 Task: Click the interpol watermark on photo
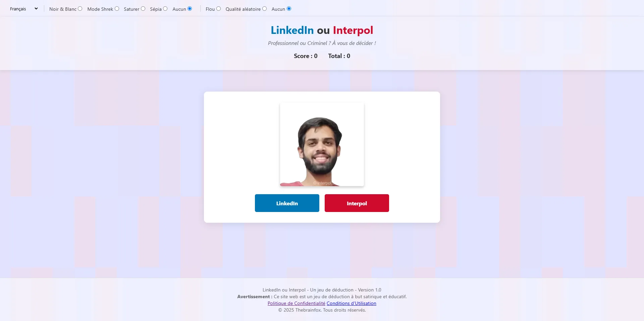pos(323,183)
